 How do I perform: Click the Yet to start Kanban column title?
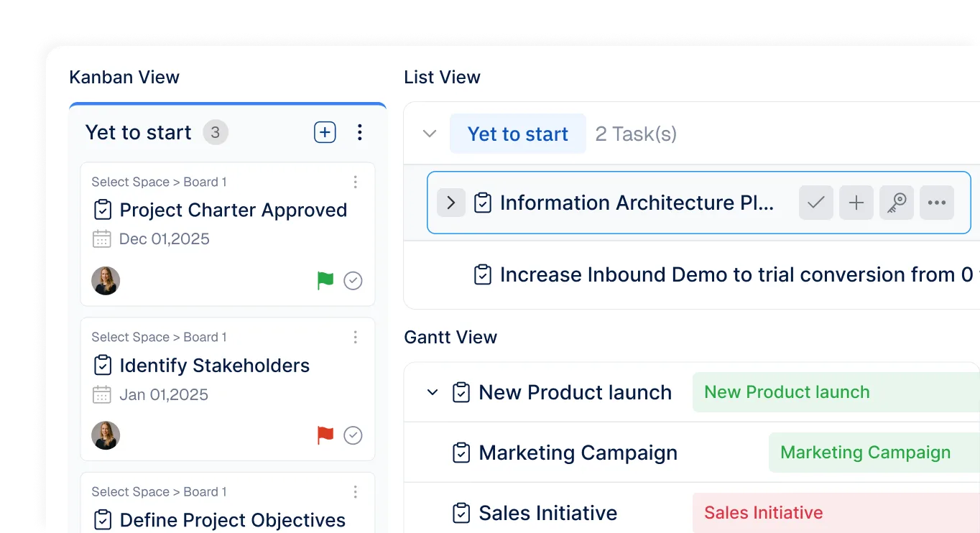(139, 132)
